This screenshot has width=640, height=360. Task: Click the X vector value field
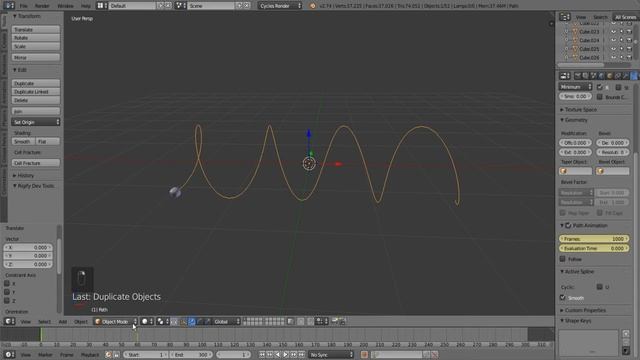[28, 247]
